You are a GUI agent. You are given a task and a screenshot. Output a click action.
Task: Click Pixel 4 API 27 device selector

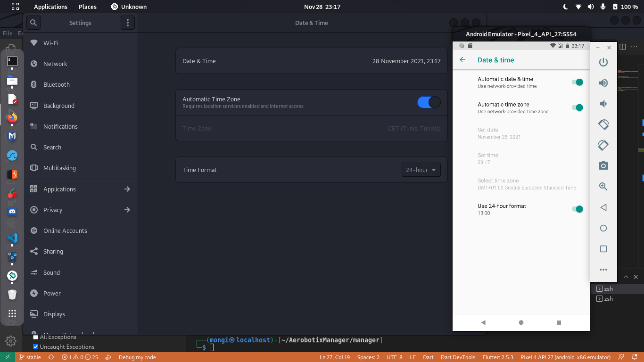(565, 357)
